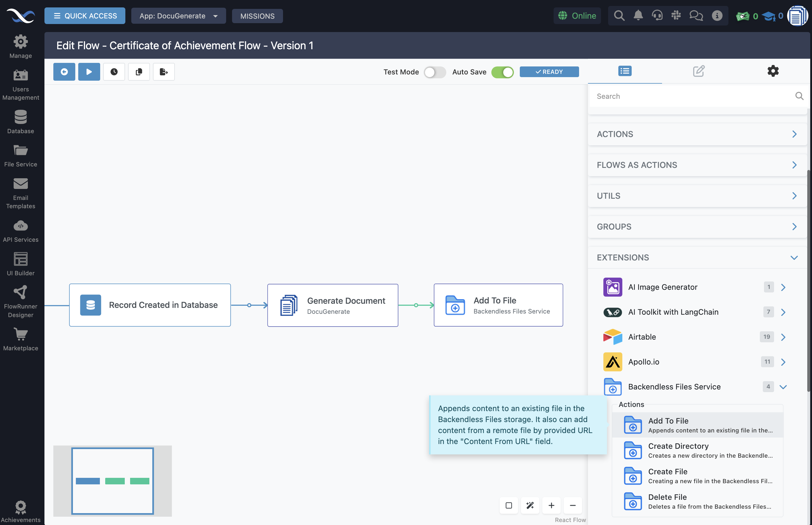Toggle the Online status indicator
Image resolution: width=812 pixels, height=525 pixels.
(x=577, y=15)
